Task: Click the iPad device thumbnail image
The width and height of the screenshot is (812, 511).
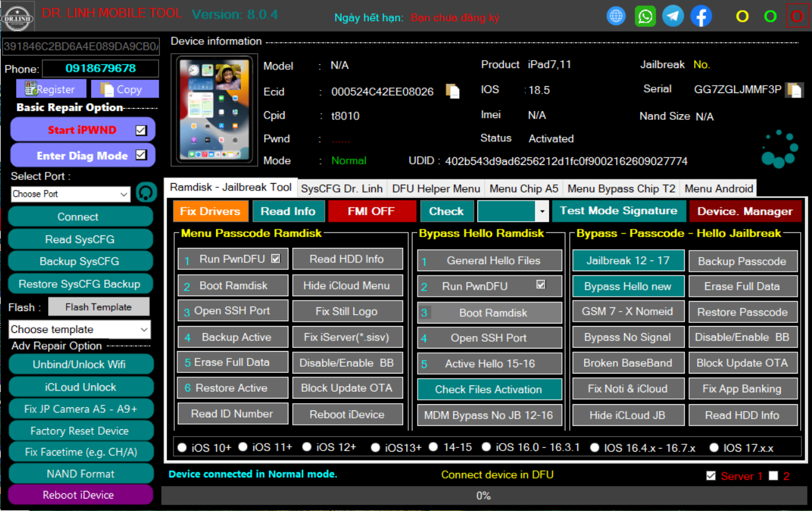Action: click(x=214, y=110)
